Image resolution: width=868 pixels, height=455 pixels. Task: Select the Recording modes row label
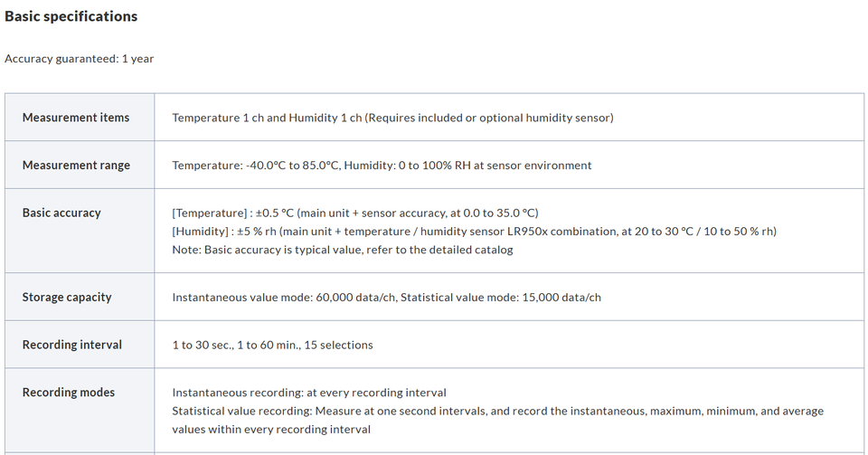[69, 393]
